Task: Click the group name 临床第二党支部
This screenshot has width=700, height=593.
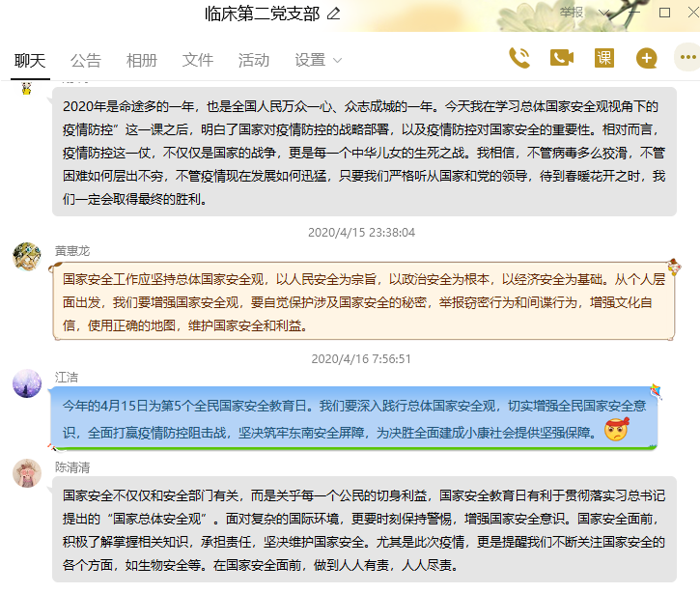Action: (x=263, y=14)
